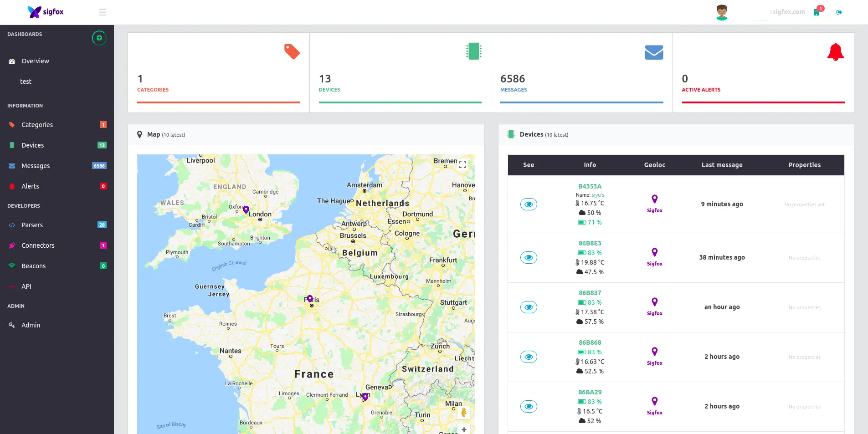Open the user avatar menu
The image size is (868, 434).
pyautogui.click(x=721, y=12)
